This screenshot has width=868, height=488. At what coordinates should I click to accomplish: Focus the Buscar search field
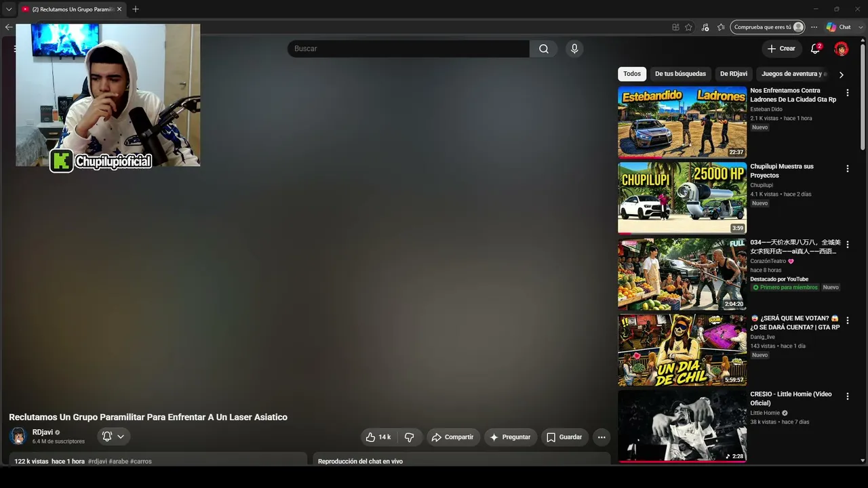[408, 49]
